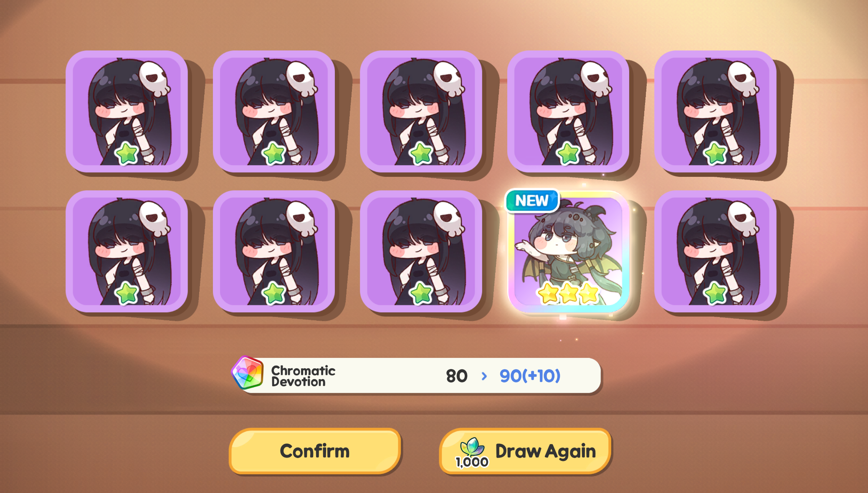Click the blue arrow between 80 and 90
The width and height of the screenshot is (868, 493).
pyautogui.click(x=484, y=376)
